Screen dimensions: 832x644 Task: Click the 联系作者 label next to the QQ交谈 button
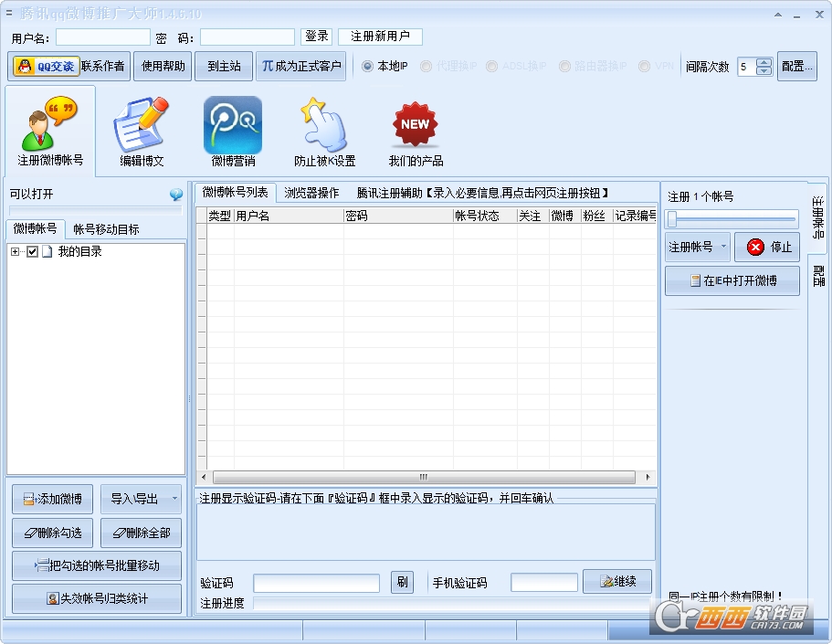click(x=103, y=67)
